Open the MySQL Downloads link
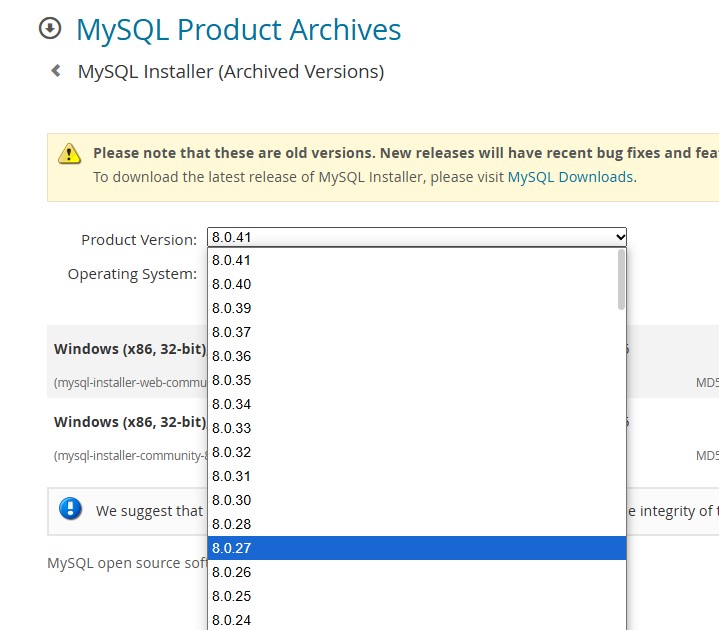 click(570, 177)
